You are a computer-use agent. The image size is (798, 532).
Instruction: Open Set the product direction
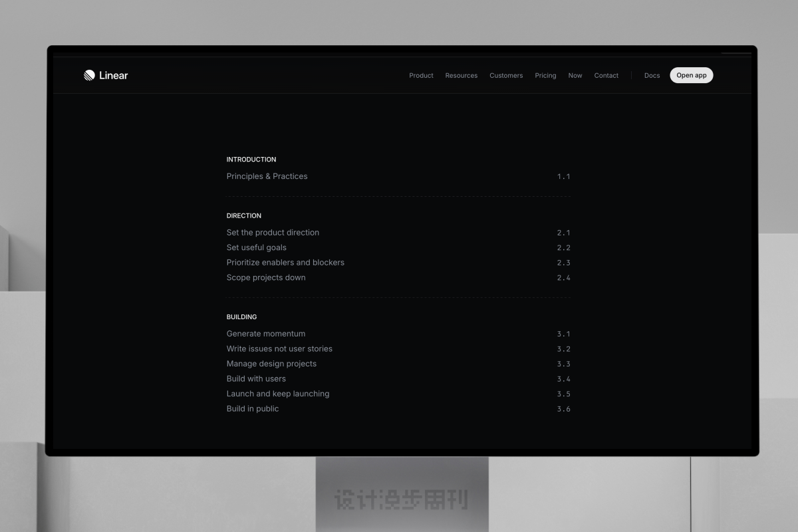click(398, 233)
